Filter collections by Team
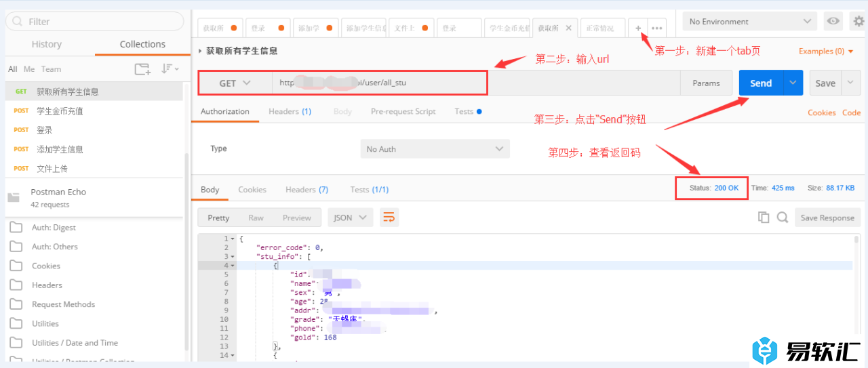 51,69
